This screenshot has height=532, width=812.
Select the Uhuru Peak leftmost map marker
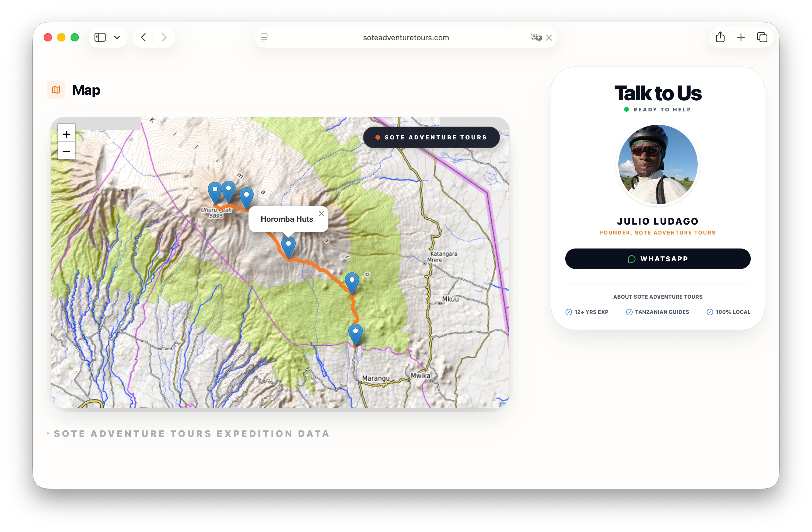(x=215, y=193)
